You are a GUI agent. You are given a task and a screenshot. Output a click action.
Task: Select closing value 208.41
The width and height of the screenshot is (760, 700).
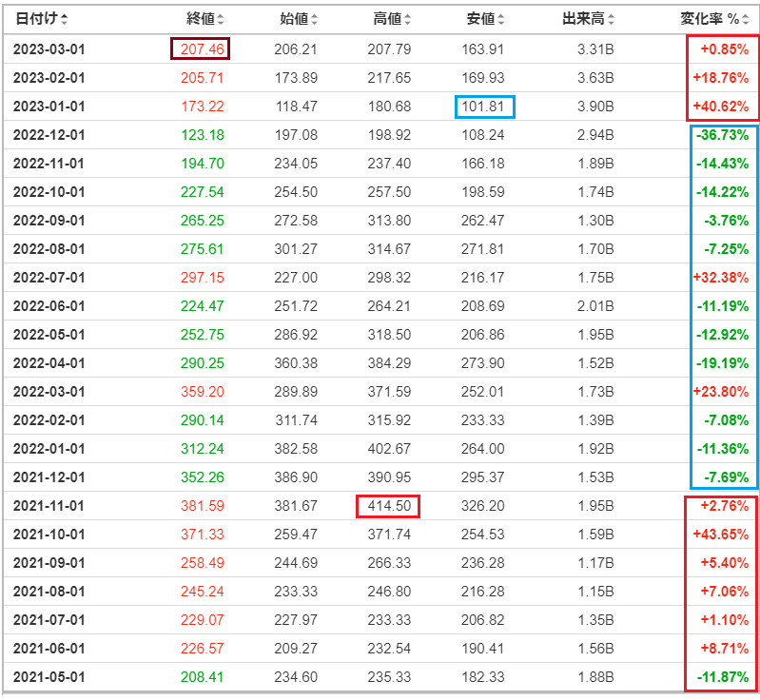(x=203, y=677)
